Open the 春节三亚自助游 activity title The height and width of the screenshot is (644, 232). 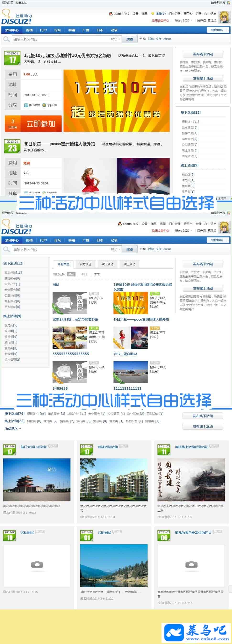[125, 354]
